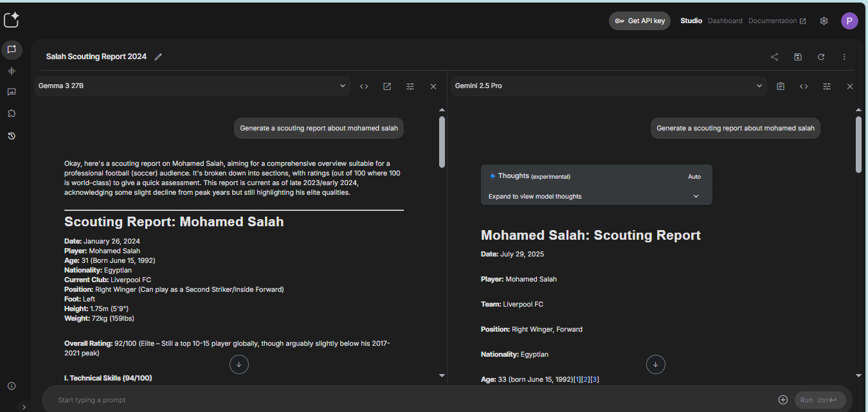The height and width of the screenshot is (412, 868).
Task: Click Gemini panel scrollbar down arrow
Action: [x=859, y=375]
